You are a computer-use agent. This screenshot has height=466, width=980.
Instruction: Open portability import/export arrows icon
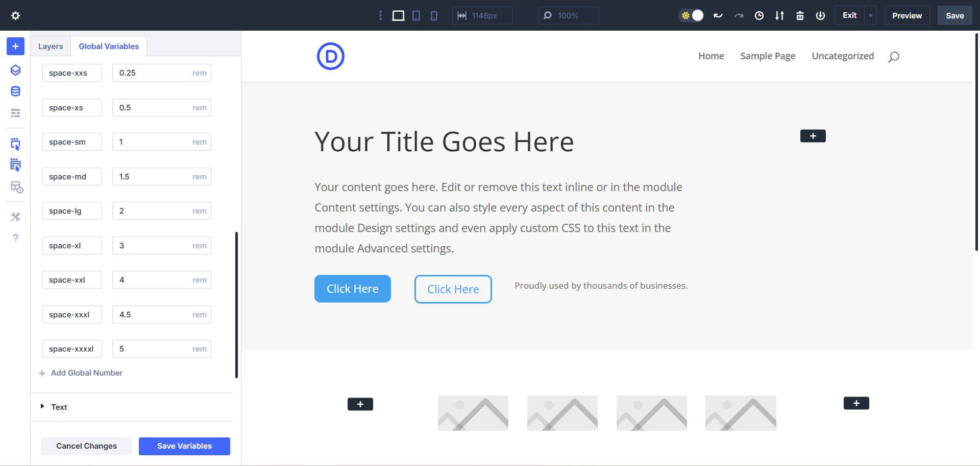click(x=779, y=15)
